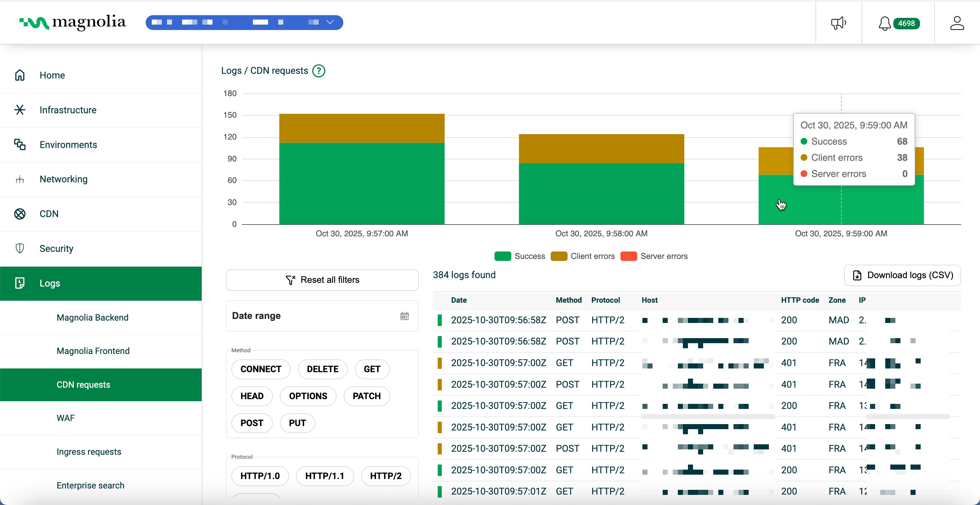
Task: Click the Method column header
Action: 569,300
